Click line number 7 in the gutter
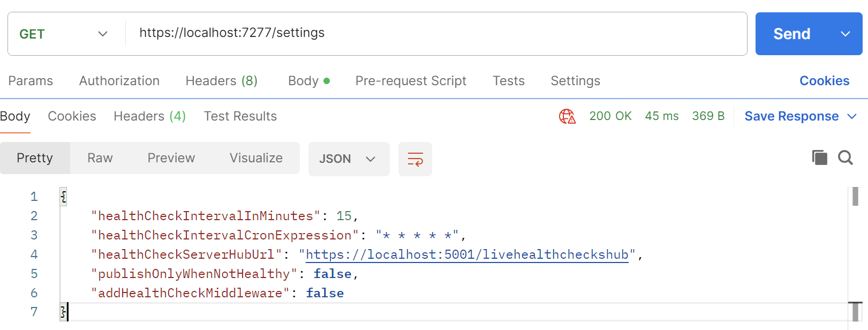Viewport: 868px width, 330px height. click(34, 312)
